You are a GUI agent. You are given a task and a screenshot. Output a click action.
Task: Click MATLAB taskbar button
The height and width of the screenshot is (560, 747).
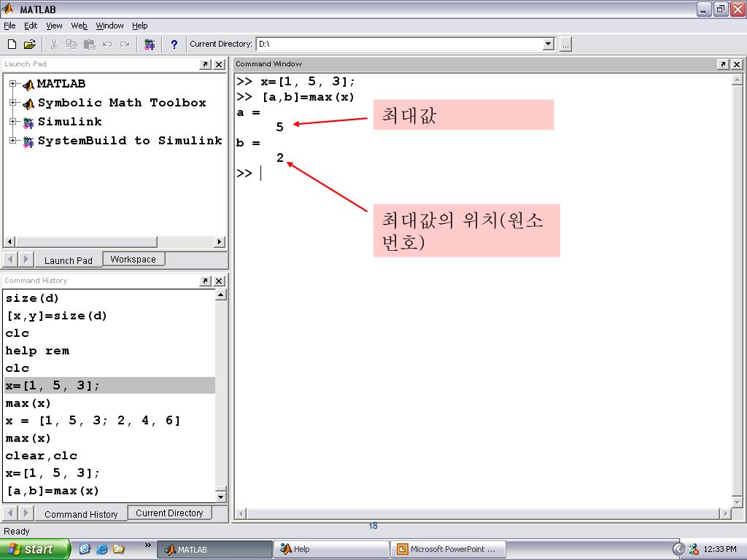tap(214, 550)
